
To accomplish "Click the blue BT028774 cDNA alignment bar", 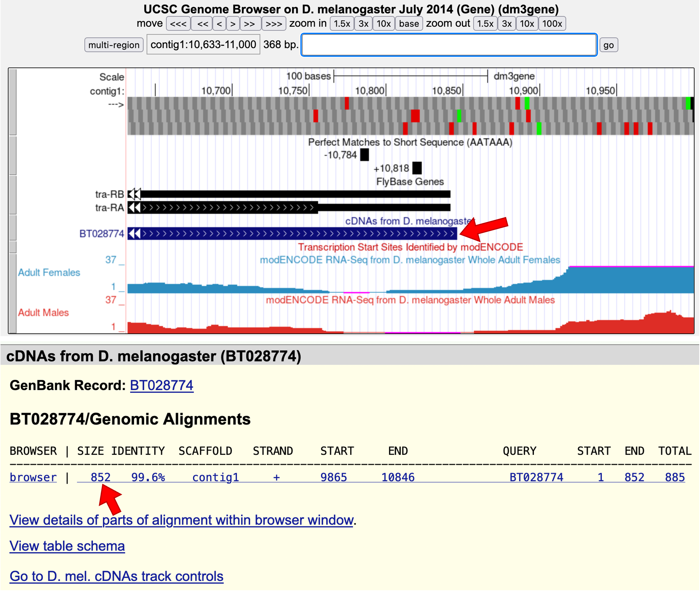I will tap(292, 234).
